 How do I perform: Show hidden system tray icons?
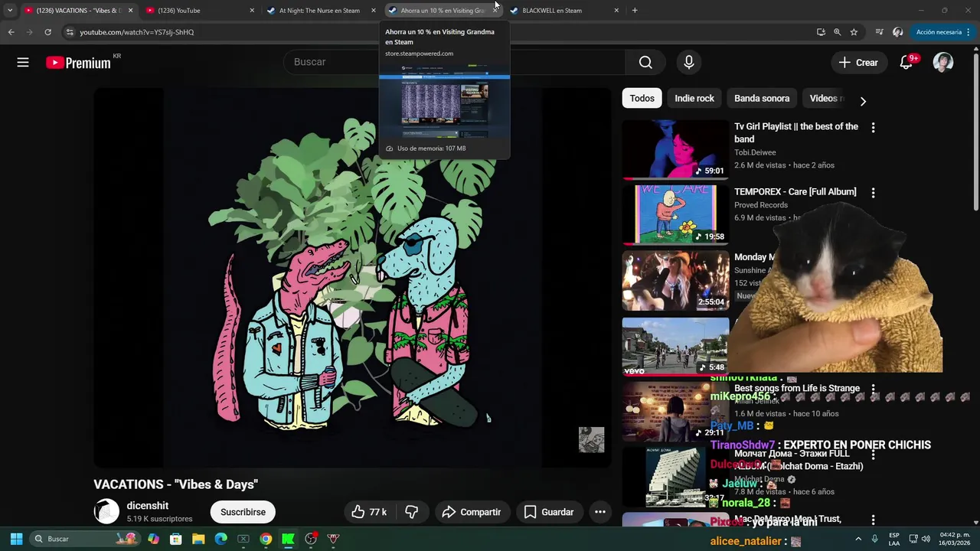click(858, 539)
